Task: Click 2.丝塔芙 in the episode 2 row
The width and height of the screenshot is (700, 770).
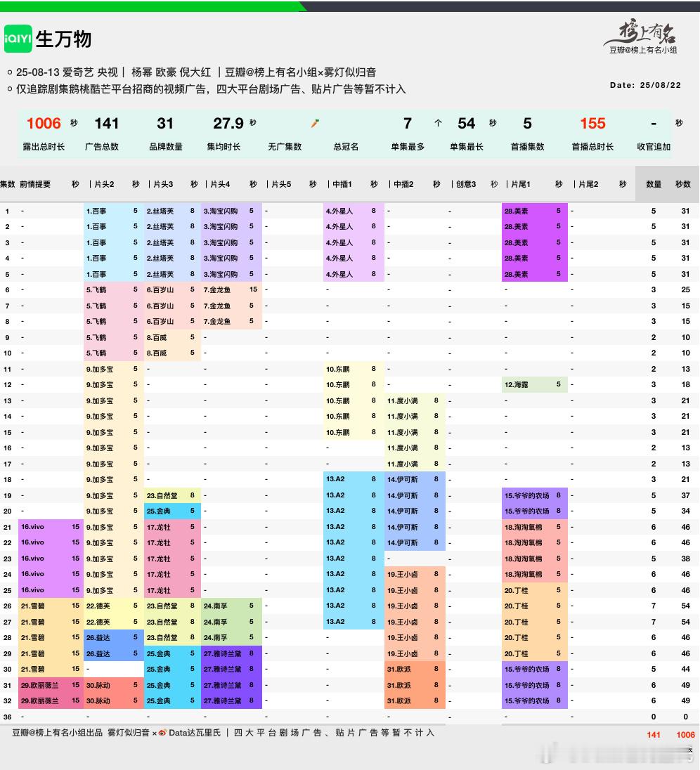Action: click(160, 226)
